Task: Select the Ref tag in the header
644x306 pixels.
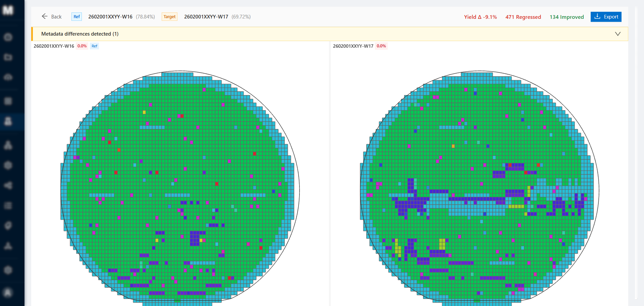Action: (77, 17)
